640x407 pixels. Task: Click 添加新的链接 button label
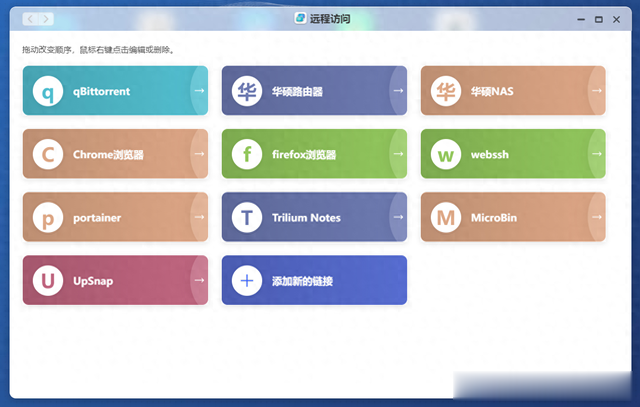pos(302,281)
